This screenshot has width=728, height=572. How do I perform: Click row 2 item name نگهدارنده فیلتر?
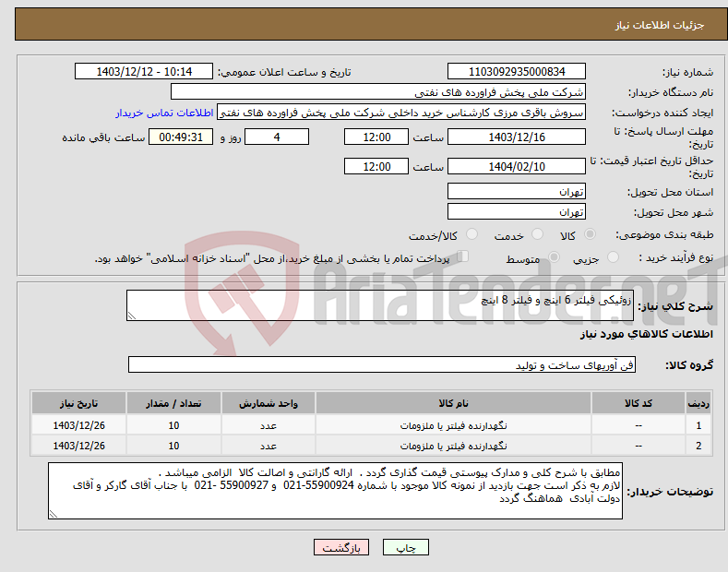click(x=453, y=446)
